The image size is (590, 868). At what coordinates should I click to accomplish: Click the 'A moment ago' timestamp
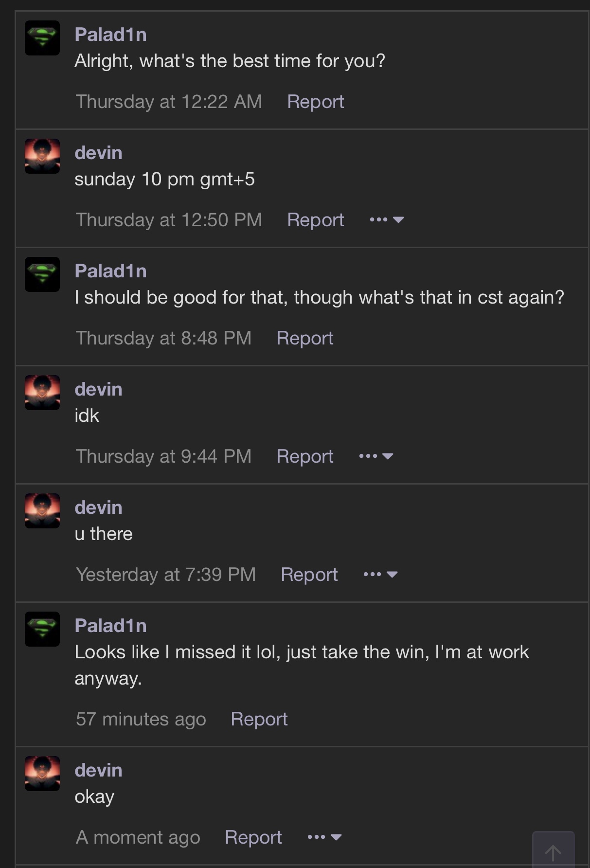click(138, 837)
